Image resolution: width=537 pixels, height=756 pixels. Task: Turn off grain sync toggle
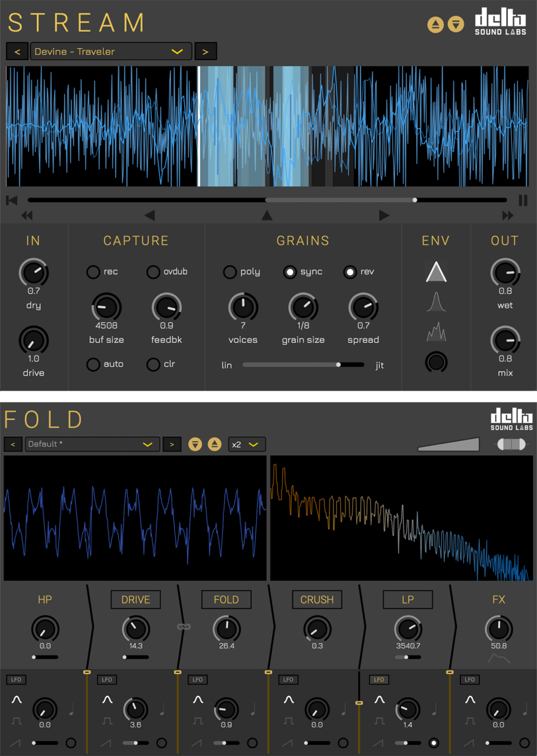tap(289, 272)
